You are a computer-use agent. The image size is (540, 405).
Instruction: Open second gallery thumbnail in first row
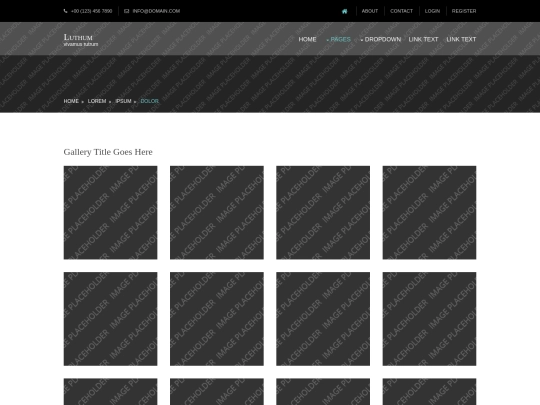pyautogui.click(x=217, y=212)
